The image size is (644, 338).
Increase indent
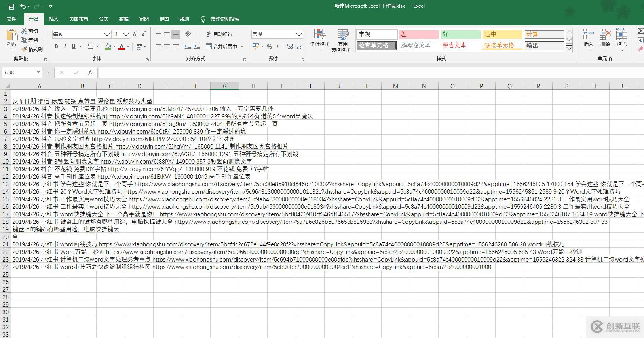[x=197, y=46]
